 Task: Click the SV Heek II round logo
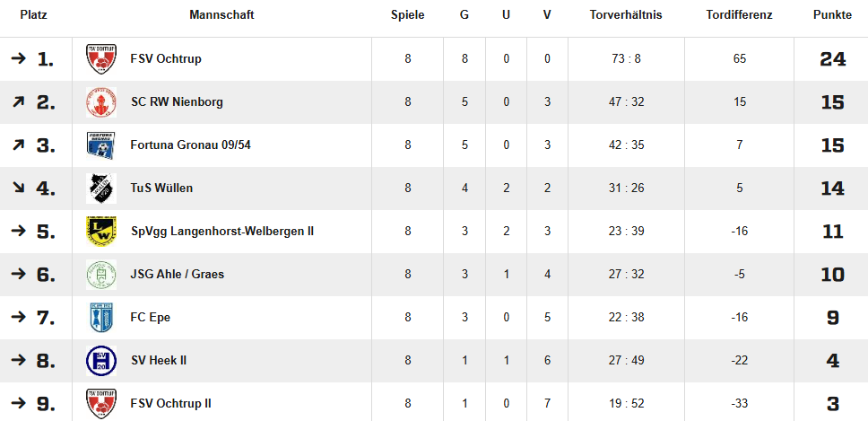[101, 361]
